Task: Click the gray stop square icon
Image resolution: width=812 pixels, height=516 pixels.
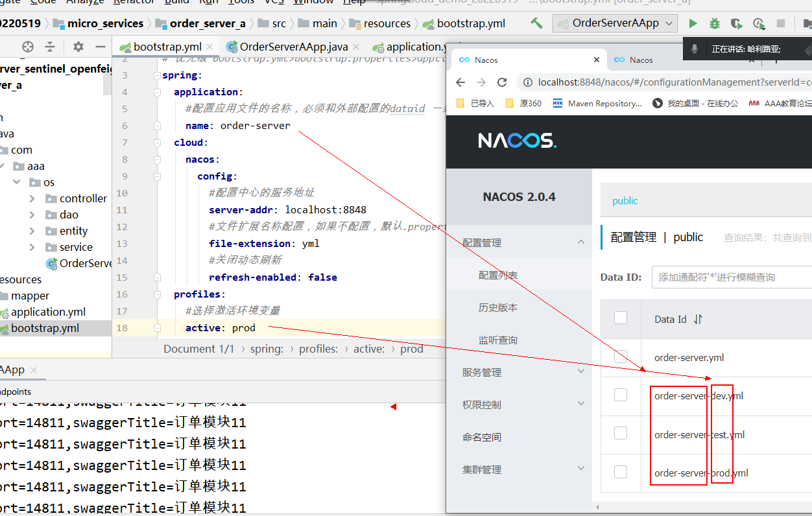Action: (x=781, y=23)
